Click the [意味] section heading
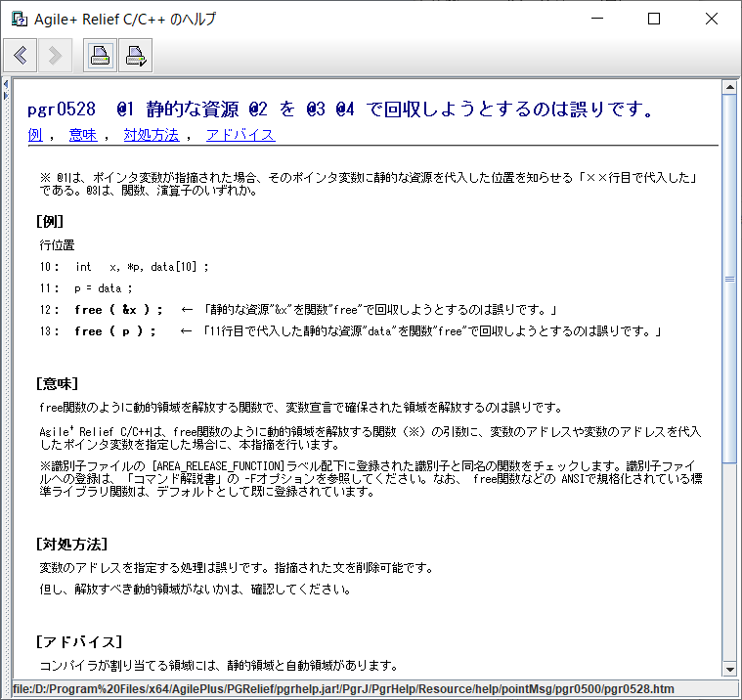Viewport: 742px width, 700px height. point(58,383)
